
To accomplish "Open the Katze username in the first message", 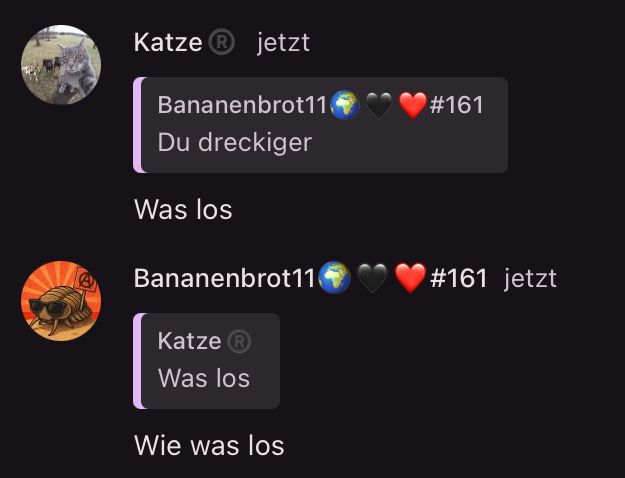I will (168, 43).
